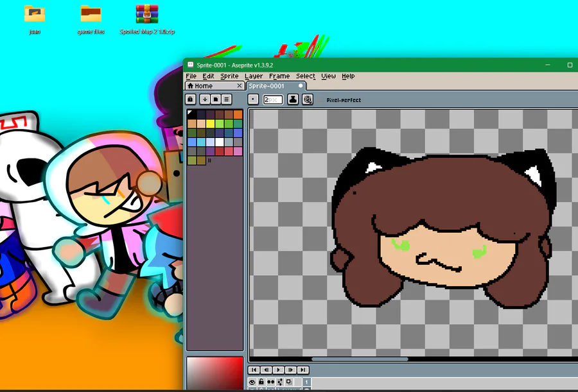The width and height of the screenshot is (578, 392).
Task: Pick the teal green palette swatch
Action: click(238, 123)
